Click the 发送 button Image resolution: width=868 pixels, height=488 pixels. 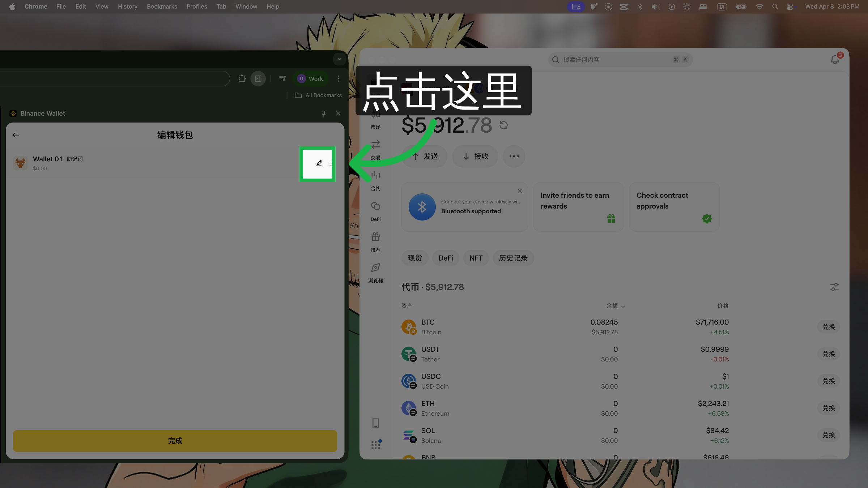point(425,156)
